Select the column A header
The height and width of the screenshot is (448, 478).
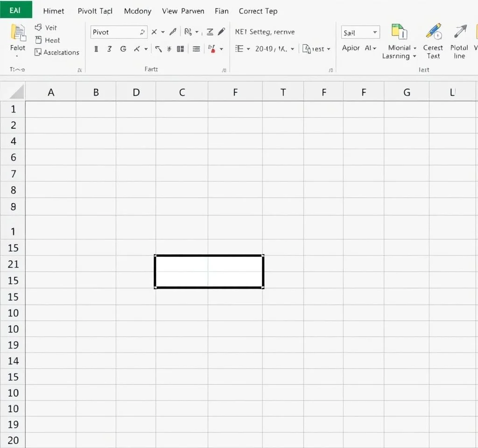(x=51, y=92)
